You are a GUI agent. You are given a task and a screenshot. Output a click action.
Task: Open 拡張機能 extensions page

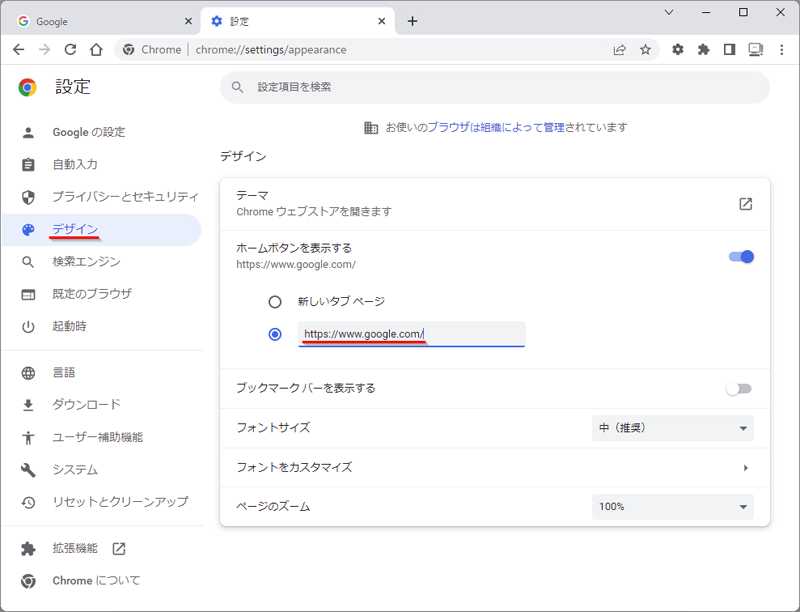(74, 548)
